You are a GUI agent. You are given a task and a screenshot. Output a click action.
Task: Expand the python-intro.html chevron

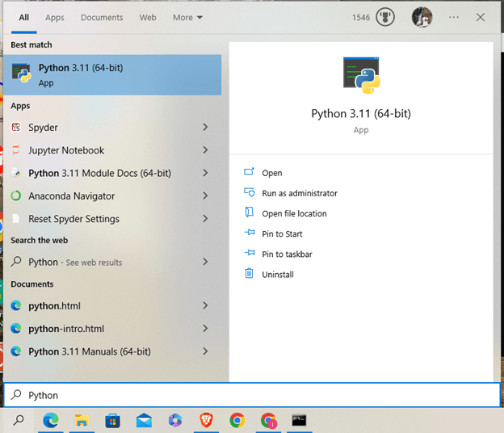pos(205,329)
